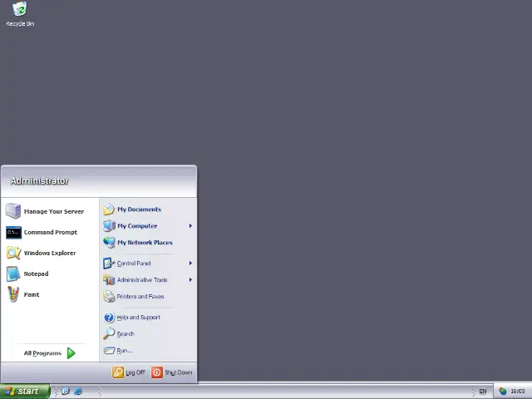Open Help and Support

click(138, 318)
